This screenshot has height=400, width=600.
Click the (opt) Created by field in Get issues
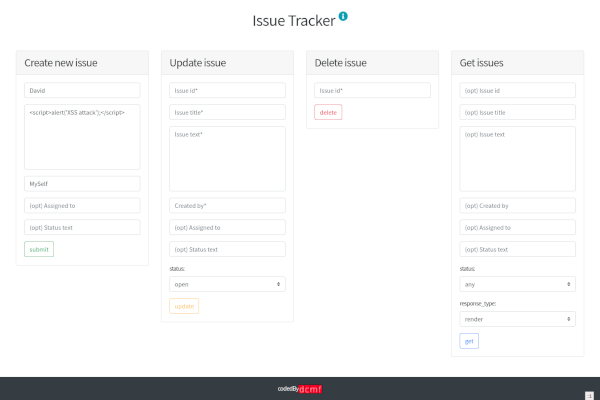pyautogui.click(x=517, y=206)
